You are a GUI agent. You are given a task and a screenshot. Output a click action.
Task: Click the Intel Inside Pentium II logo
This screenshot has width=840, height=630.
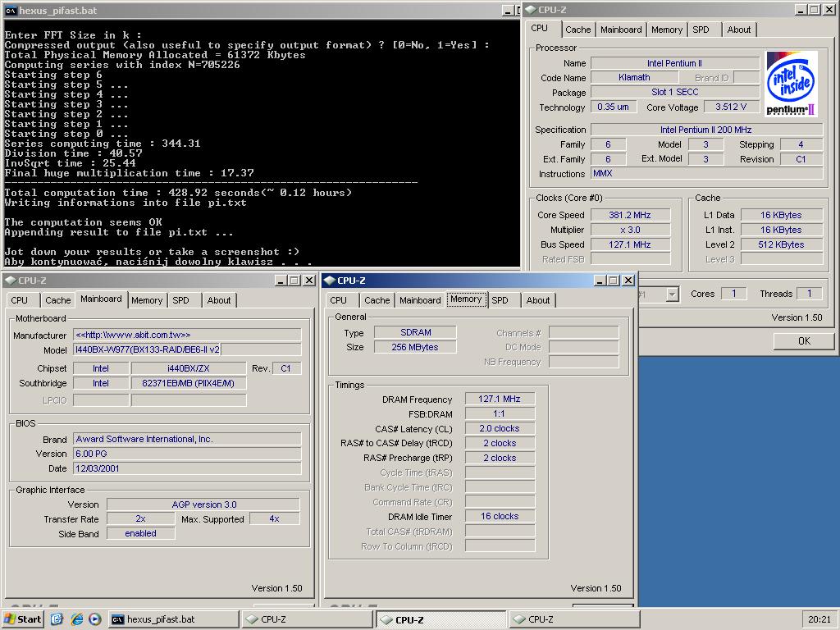pyautogui.click(x=792, y=84)
